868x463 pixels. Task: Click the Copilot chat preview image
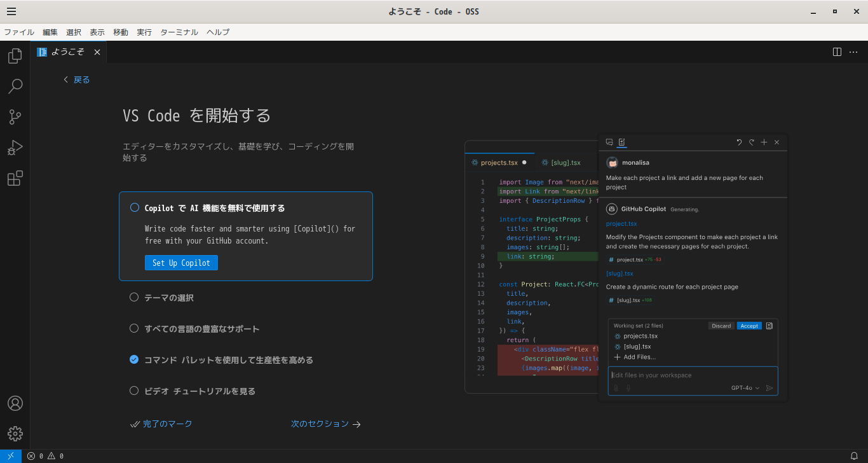pyautogui.click(x=626, y=267)
